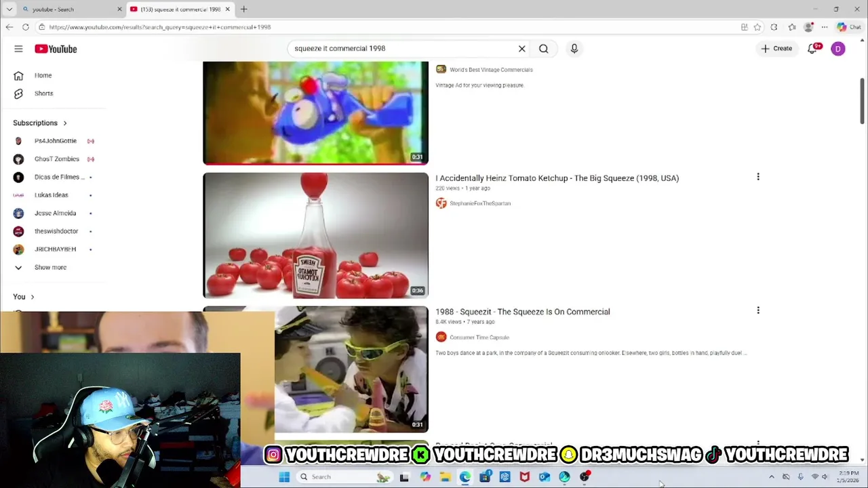Image resolution: width=868 pixels, height=488 pixels.
Task: Open the Windows Start menu
Action: 284,476
